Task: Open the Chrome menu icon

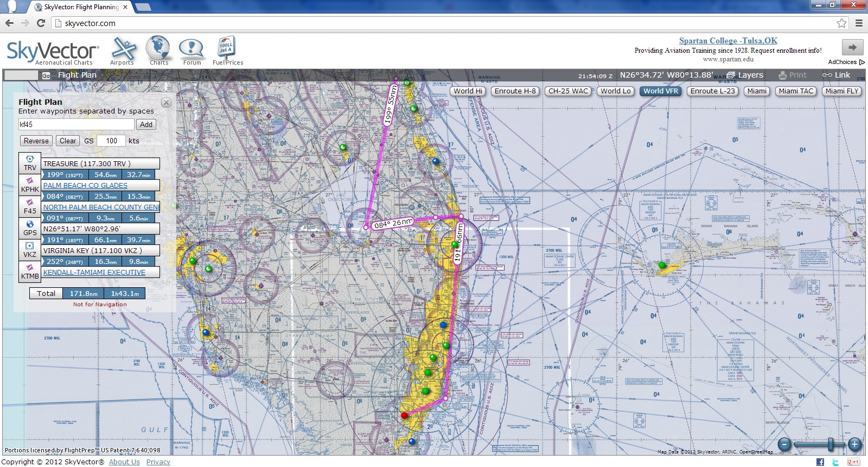Action: (859, 23)
